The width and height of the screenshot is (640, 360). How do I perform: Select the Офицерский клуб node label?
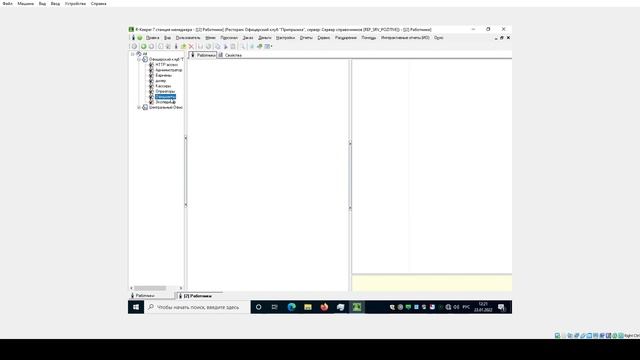[x=166, y=59]
